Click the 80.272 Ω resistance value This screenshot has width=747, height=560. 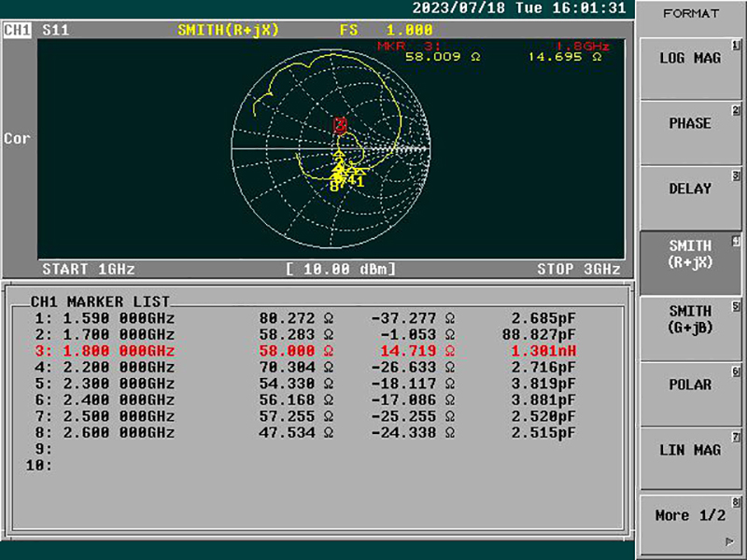pyautogui.click(x=296, y=318)
